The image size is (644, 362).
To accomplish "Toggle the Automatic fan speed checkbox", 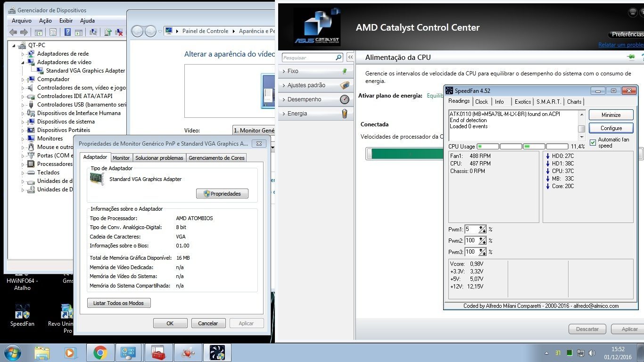I will (x=593, y=143).
